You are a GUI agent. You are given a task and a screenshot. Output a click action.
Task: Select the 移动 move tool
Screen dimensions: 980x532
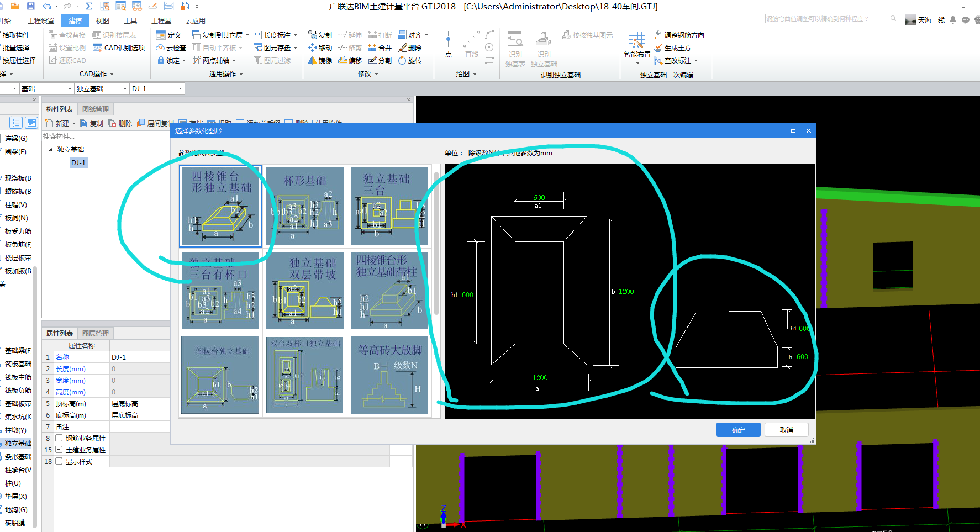pyautogui.click(x=320, y=48)
